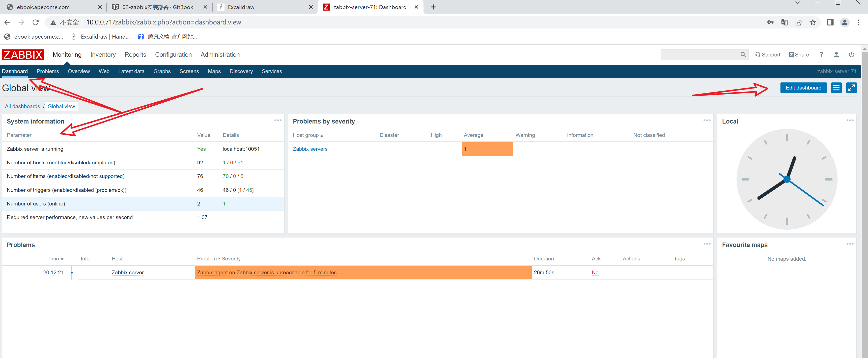
Task: Open the unreachable for 5 minutes problem link
Action: pyautogui.click(x=267, y=273)
